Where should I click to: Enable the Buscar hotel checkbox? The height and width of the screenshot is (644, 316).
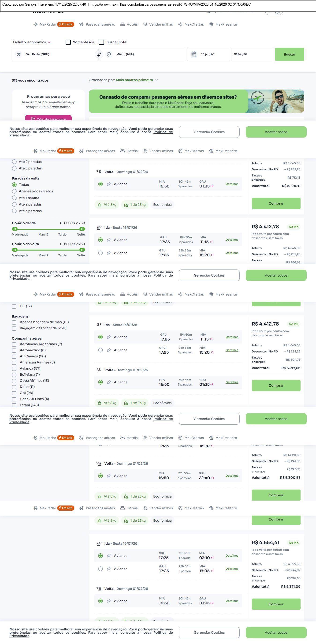click(x=101, y=42)
